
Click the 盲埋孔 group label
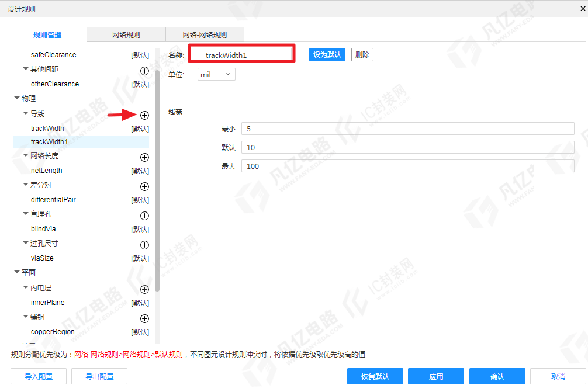click(x=41, y=214)
